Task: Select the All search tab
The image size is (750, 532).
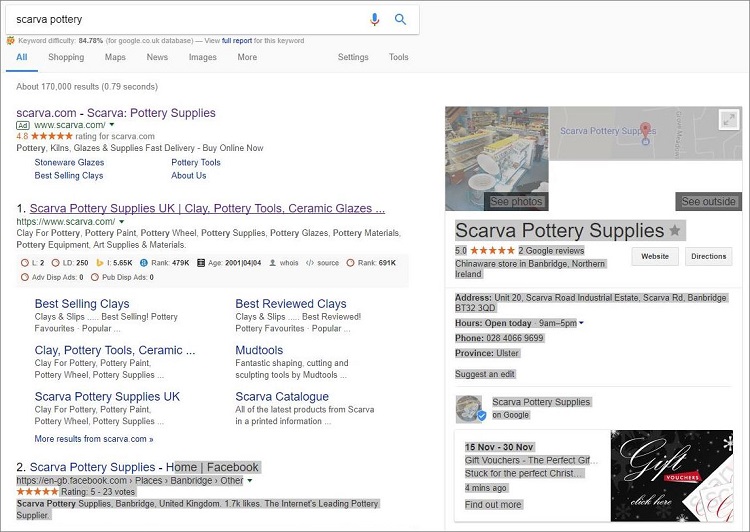Action: tap(22, 57)
